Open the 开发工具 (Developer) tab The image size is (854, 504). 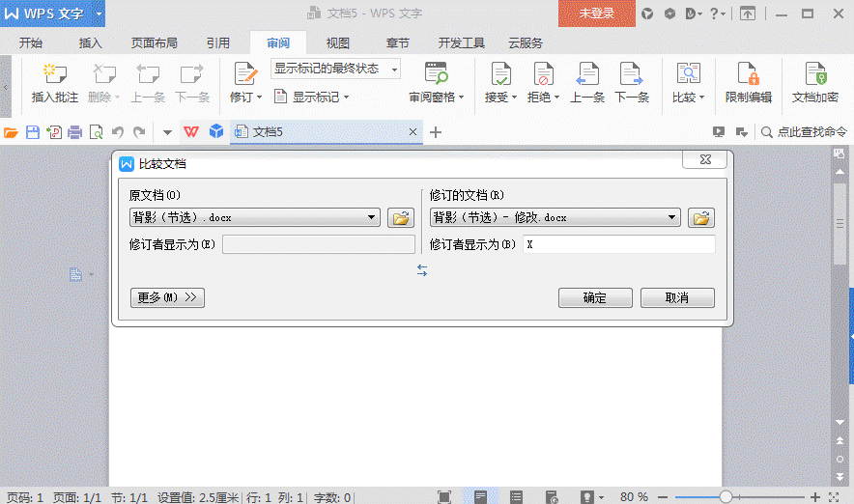[x=462, y=43]
